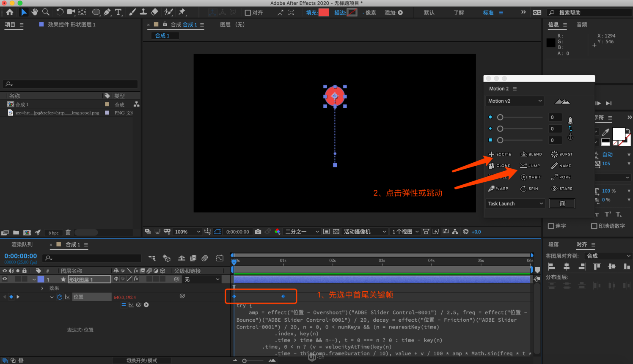Image resolution: width=633 pixels, height=364 pixels.
Task: Open the 二分之一 resolution dropdown
Action: click(302, 232)
